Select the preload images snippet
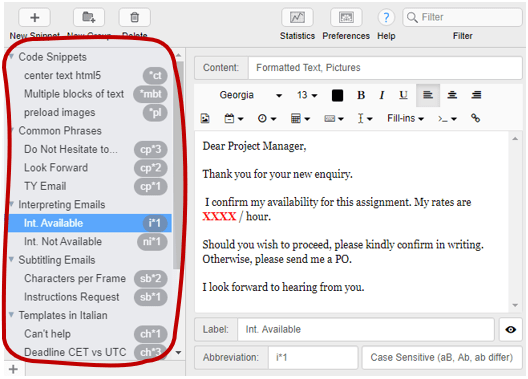This screenshot has width=528, height=379. click(89, 112)
